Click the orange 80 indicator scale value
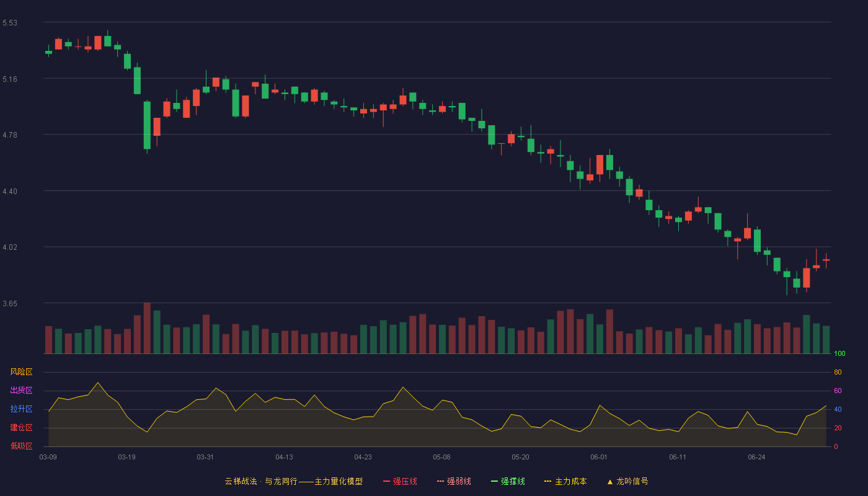This screenshot has height=496, width=868. tap(838, 372)
